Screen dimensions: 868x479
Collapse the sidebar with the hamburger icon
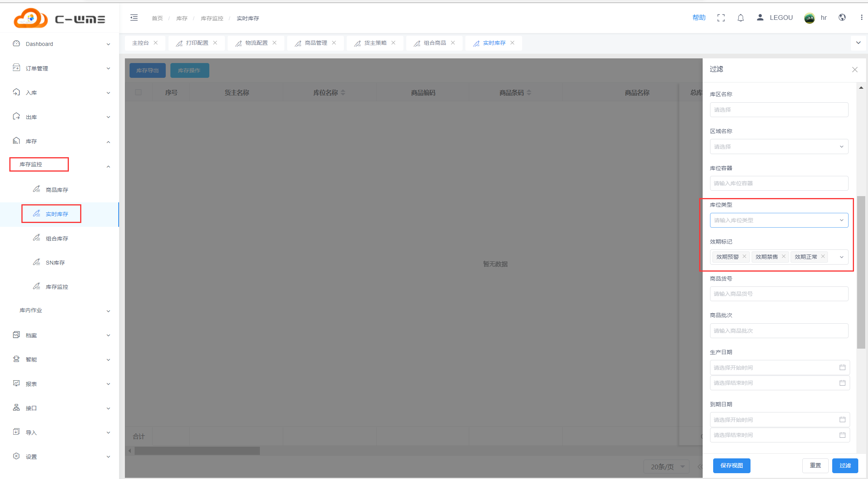click(x=134, y=18)
